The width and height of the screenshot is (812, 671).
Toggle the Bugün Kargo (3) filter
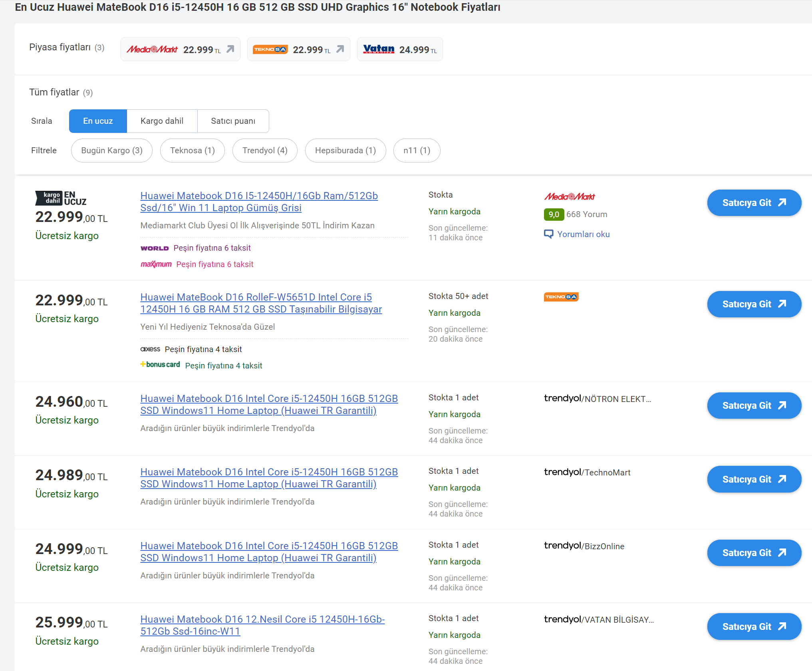(111, 150)
